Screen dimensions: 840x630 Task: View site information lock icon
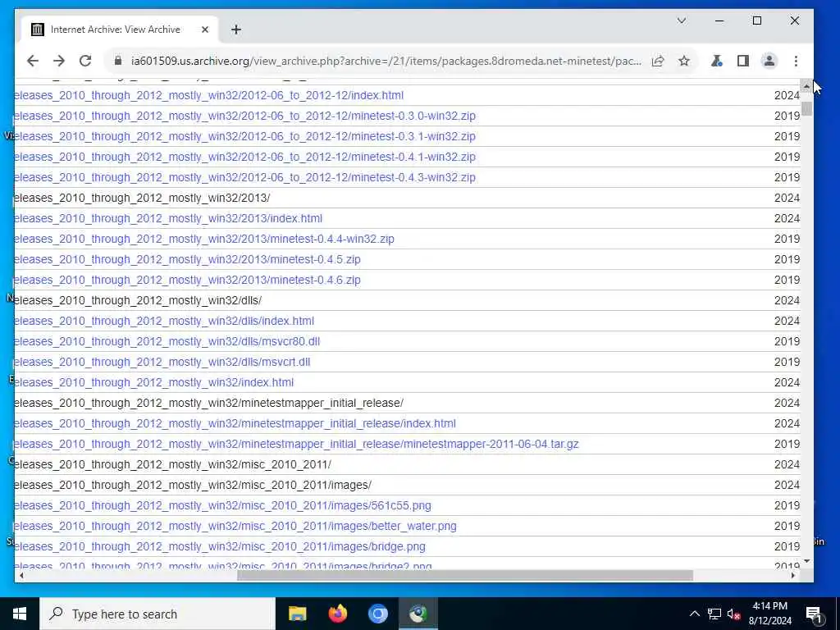pyautogui.click(x=118, y=61)
